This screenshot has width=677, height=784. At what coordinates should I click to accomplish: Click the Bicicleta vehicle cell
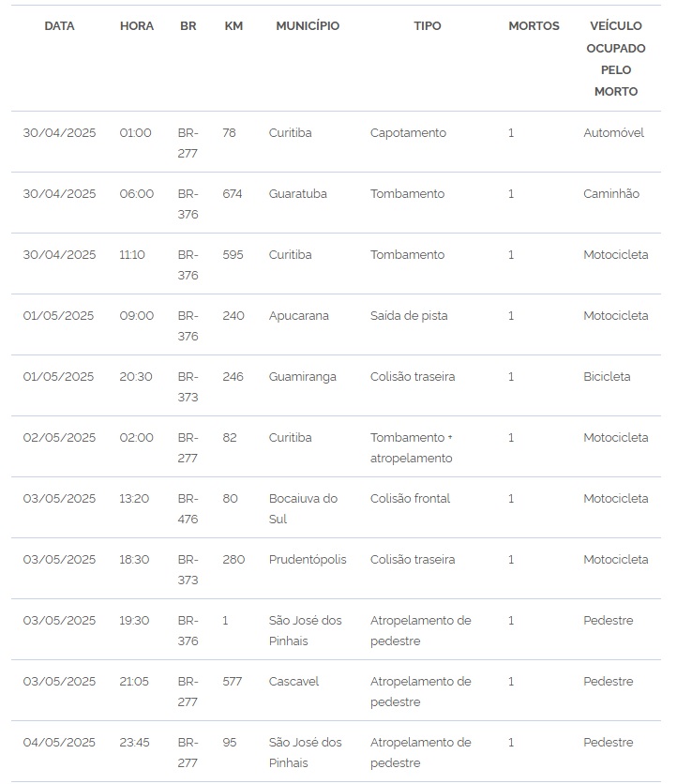point(607,377)
